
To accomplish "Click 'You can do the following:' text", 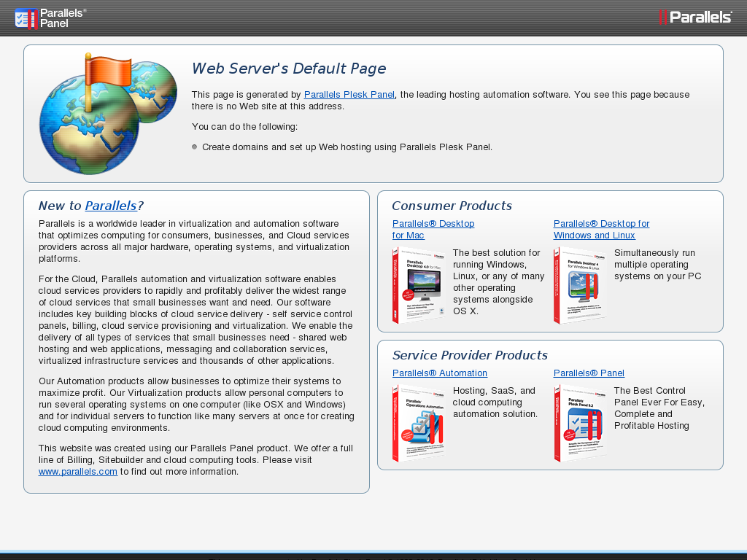I will 244,127.
